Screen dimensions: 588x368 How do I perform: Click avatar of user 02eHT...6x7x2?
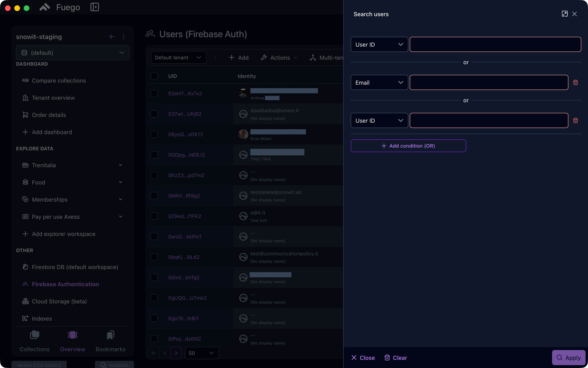(x=243, y=93)
